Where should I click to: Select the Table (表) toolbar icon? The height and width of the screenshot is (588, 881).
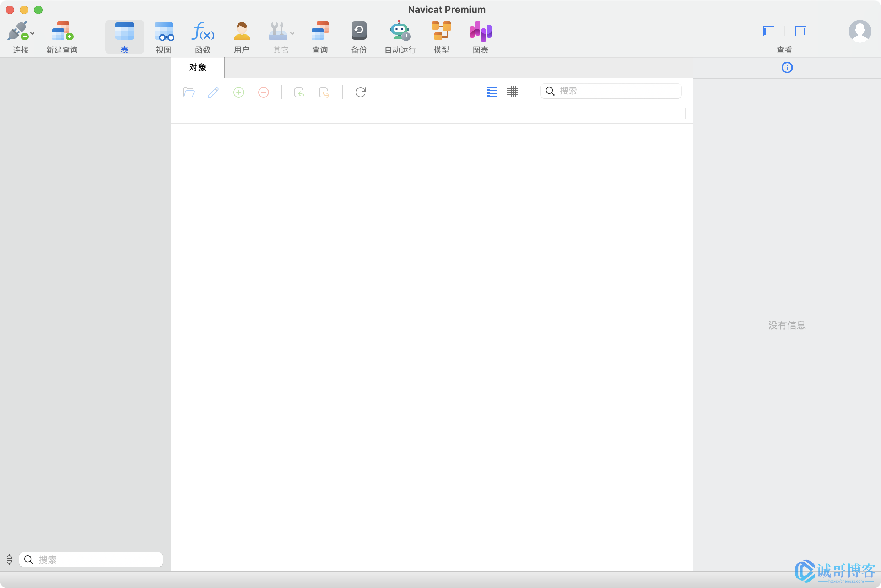click(x=125, y=31)
